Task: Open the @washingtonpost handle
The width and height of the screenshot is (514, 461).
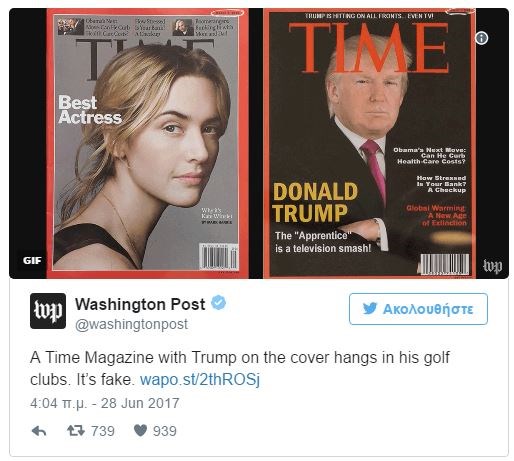Action: click(x=131, y=324)
